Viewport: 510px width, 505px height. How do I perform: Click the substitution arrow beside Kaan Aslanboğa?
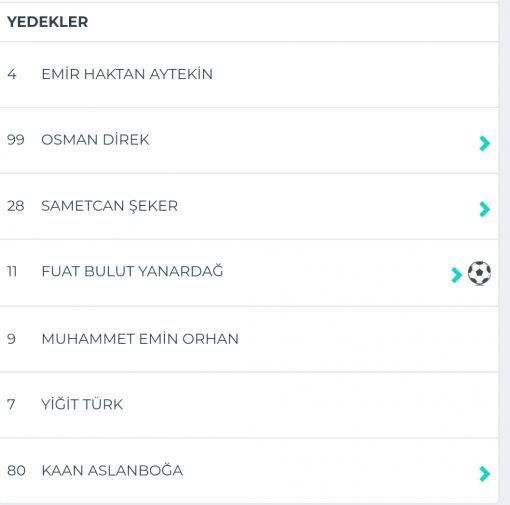coord(485,474)
